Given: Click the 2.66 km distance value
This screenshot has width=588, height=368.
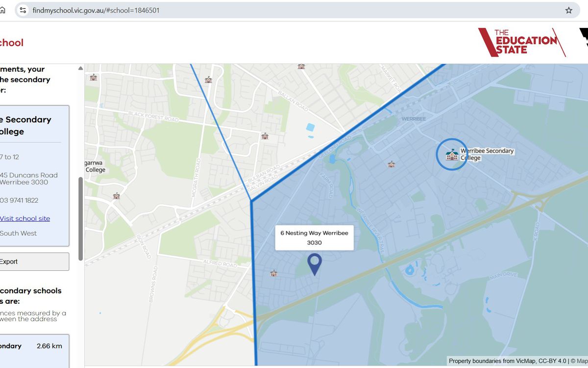Looking at the screenshot, I should pos(49,346).
